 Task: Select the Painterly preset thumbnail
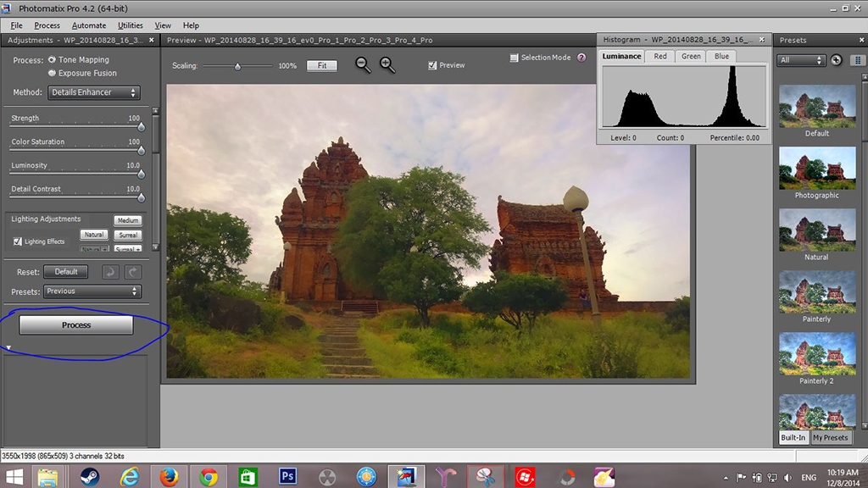click(816, 293)
